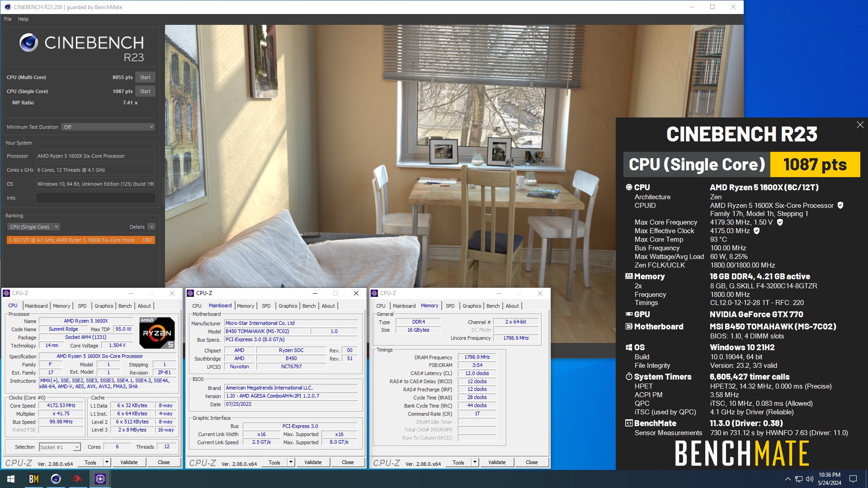This screenshot has width=868, height=488.
Task: Click the red AMD taskbar icon
Action: pyautogui.click(x=78, y=479)
